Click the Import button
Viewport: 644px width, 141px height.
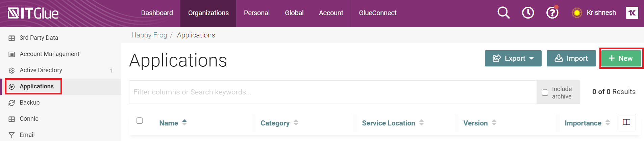571,58
